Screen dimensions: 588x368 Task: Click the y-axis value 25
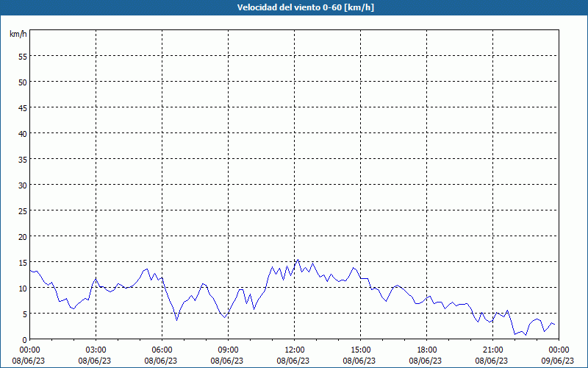23,211
